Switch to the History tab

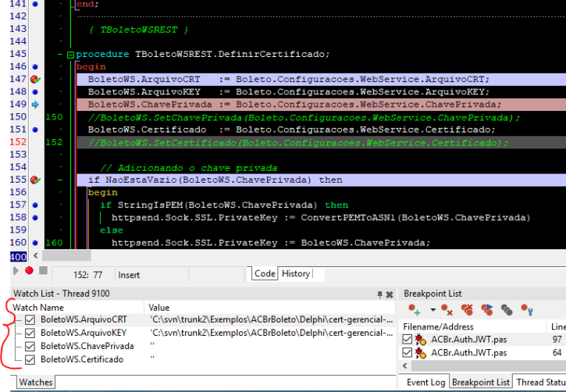296,273
